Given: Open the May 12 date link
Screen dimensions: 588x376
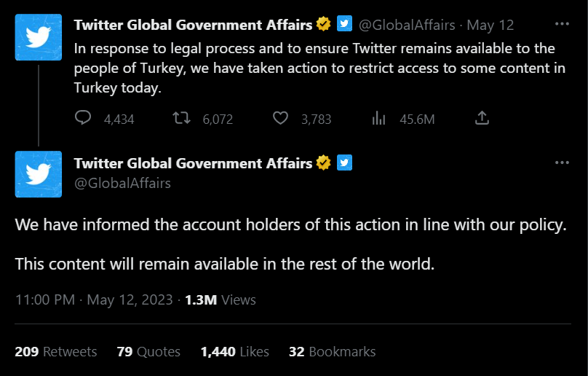Looking at the screenshot, I should click(490, 25).
